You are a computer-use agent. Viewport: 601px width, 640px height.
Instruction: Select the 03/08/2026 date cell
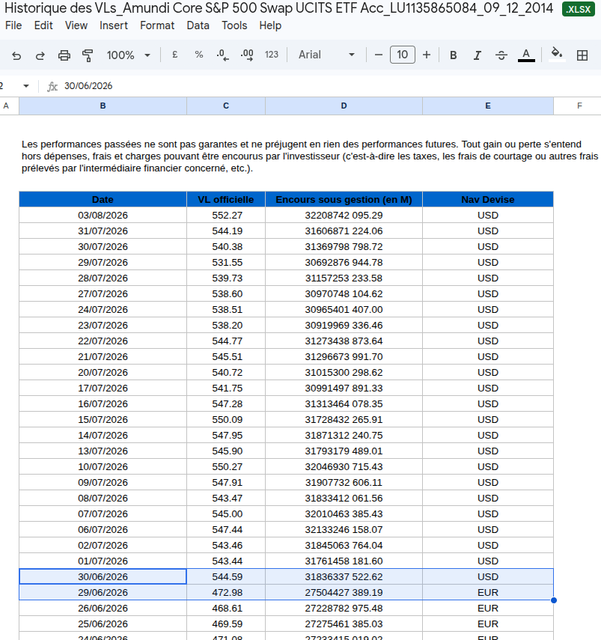103,215
